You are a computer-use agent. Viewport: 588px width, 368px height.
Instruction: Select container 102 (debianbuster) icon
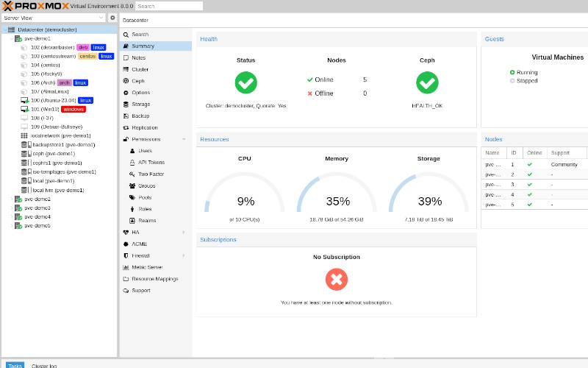point(24,48)
